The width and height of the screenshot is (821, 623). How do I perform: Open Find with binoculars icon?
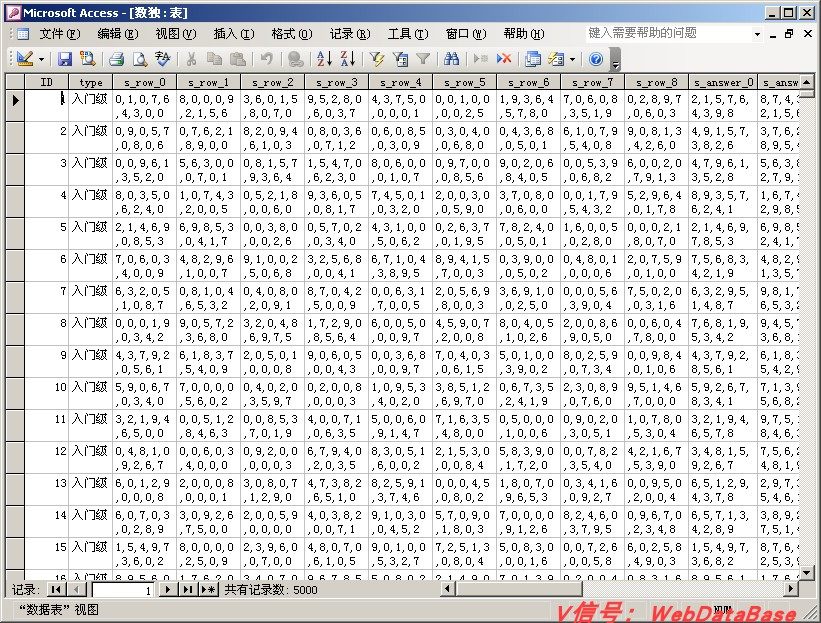coord(451,59)
